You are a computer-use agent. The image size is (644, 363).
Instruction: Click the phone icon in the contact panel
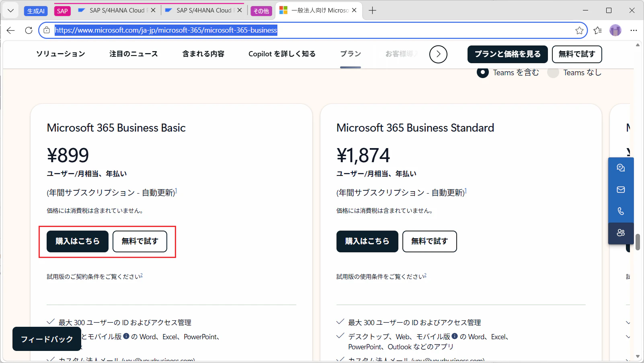click(621, 211)
